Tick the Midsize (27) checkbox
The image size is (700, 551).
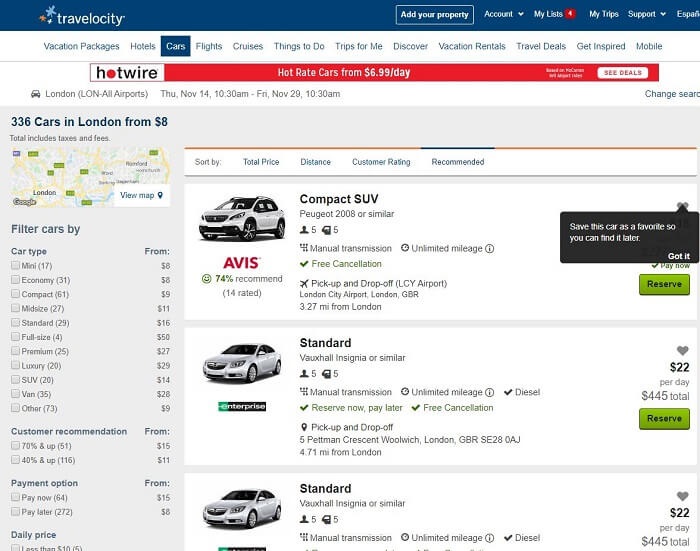click(x=15, y=308)
